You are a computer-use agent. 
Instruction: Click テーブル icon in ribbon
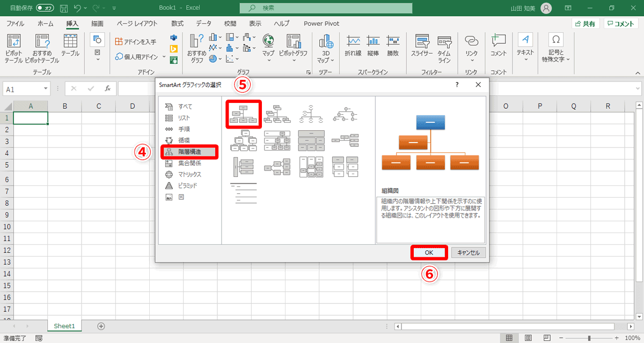click(x=70, y=46)
